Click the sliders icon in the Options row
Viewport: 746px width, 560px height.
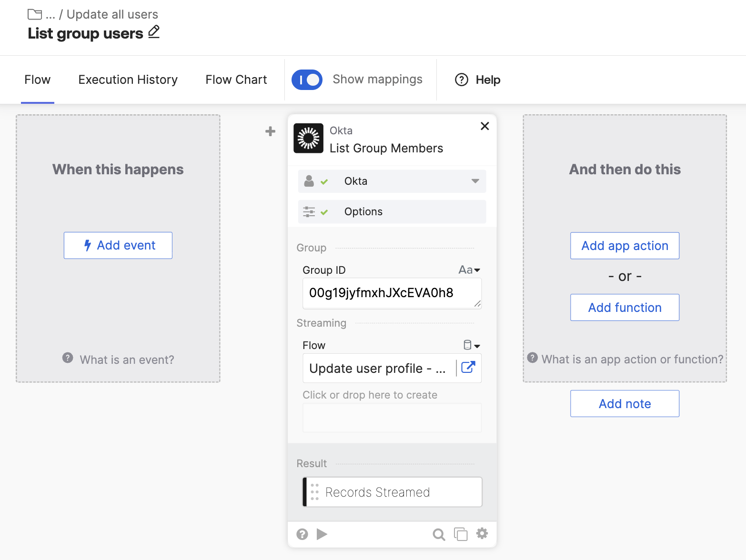309,211
